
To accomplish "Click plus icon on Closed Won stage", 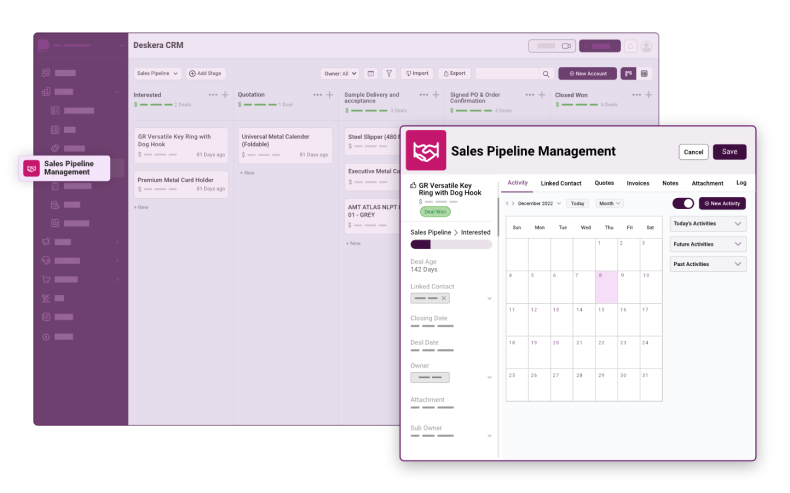I will pyautogui.click(x=648, y=95).
